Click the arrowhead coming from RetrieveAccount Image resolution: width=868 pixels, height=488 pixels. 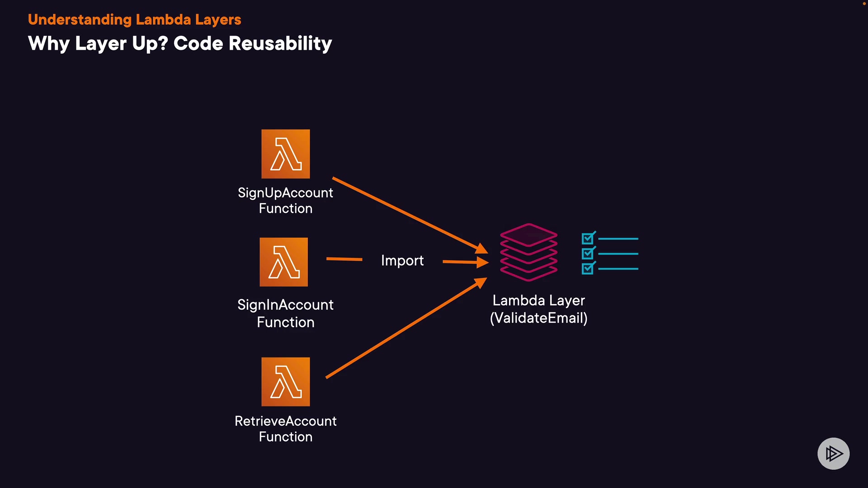(x=481, y=282)
